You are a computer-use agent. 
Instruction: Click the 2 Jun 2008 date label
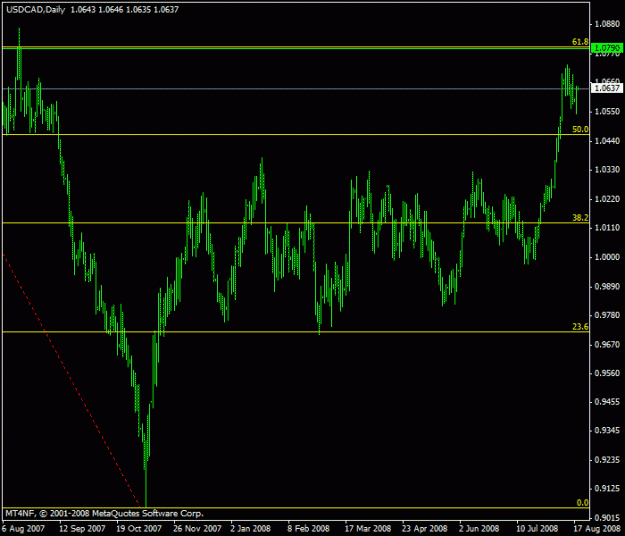click(479, 529)
